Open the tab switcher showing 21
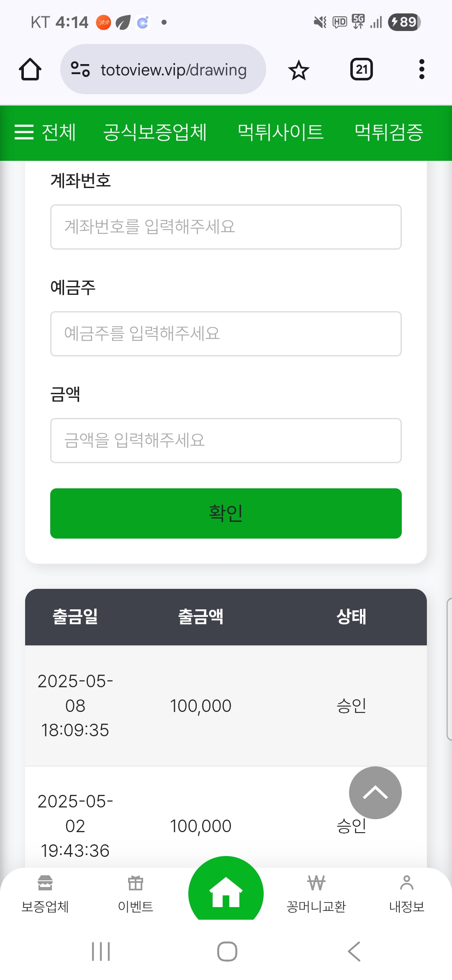452x980 pixels. [x=362, y=69]
